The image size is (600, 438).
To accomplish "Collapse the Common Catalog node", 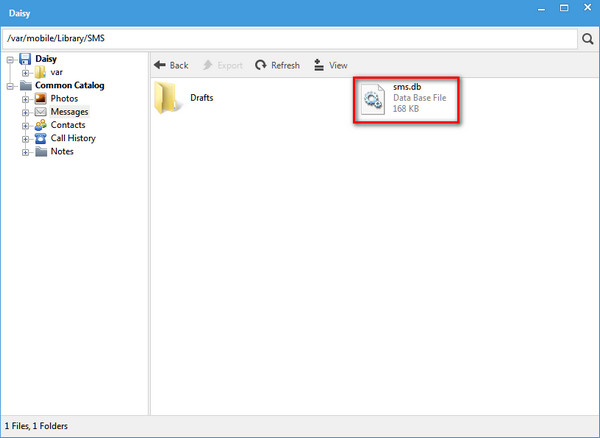I will coord(9,86).
